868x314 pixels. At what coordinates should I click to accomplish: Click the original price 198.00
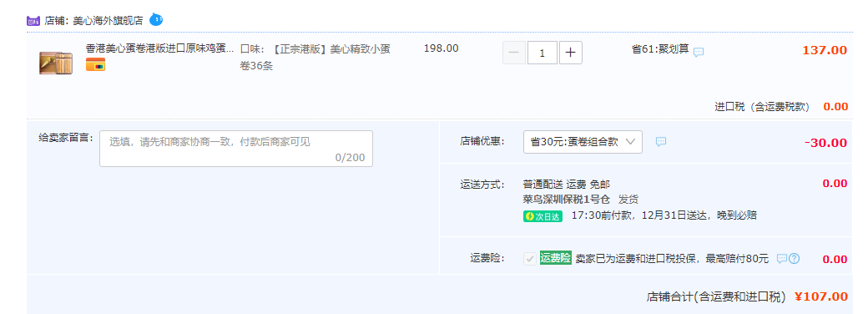[x=442, y=48]
